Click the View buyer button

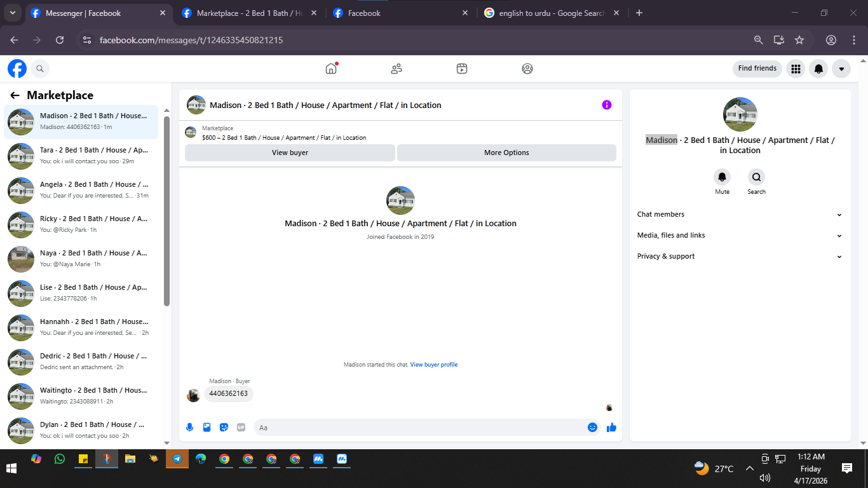point(290,152)
